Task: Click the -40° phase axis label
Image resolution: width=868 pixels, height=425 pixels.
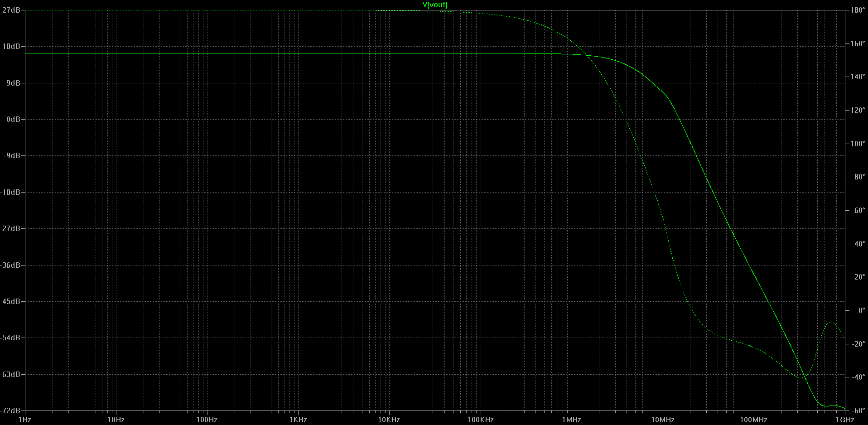Action: 858,377
